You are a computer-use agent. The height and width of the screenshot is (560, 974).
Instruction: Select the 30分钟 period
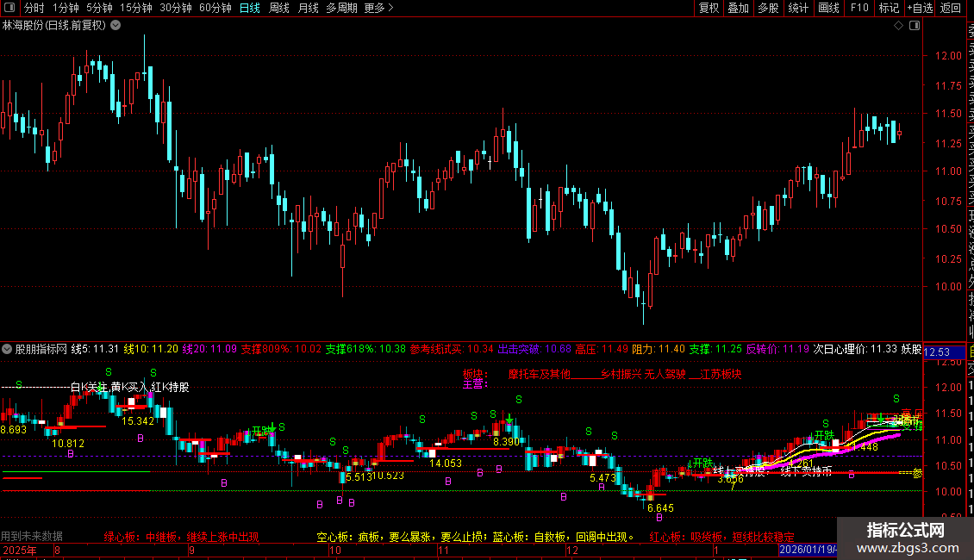pyautogui.click(x=175, y=8)
